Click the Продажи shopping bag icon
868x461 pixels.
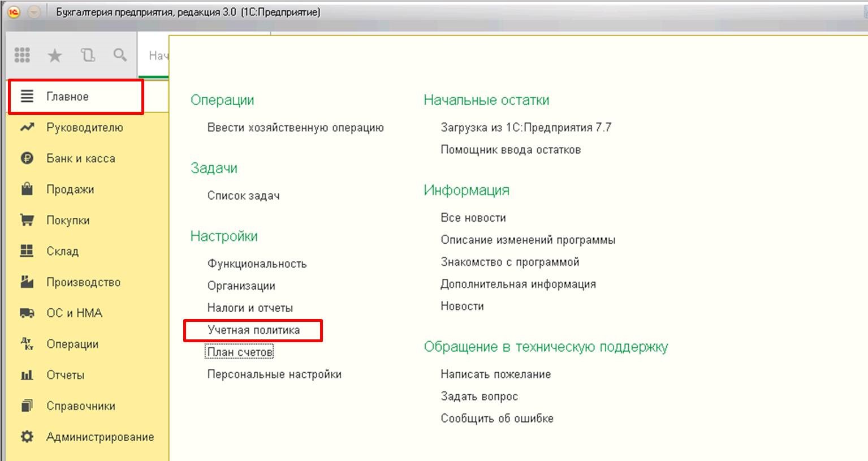tap(27, 189)
